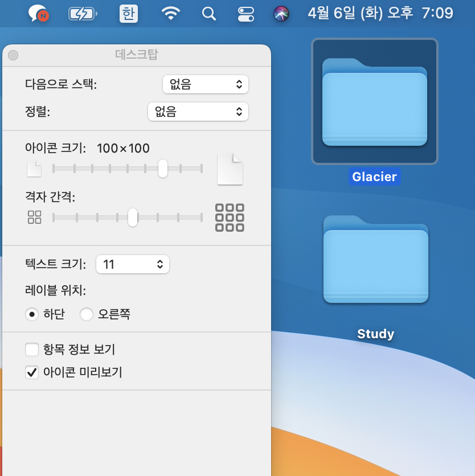Select the Study folder icon

(x=376, y=259)
